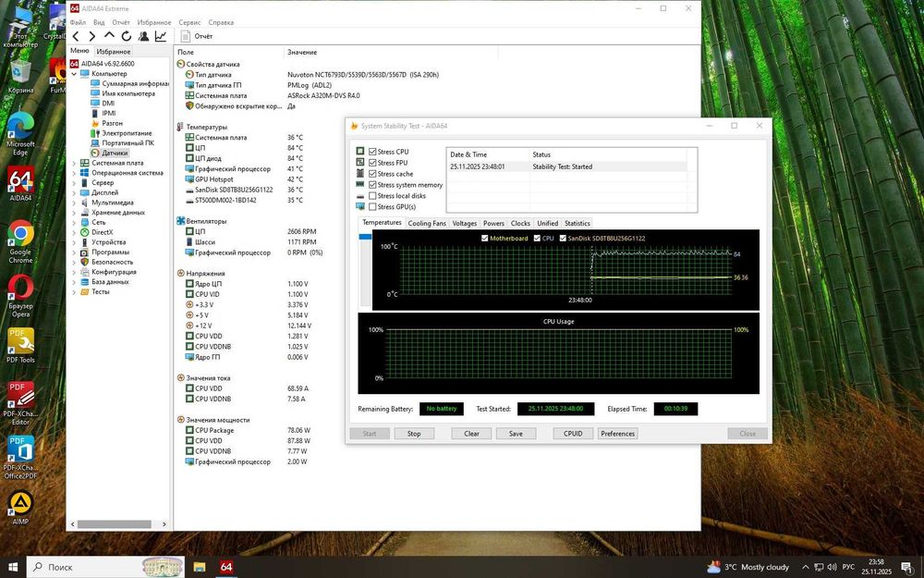Screen dimensions: 924x578
Task: Open Google Chrome desktop shortcut
Action: pos(20,240)
